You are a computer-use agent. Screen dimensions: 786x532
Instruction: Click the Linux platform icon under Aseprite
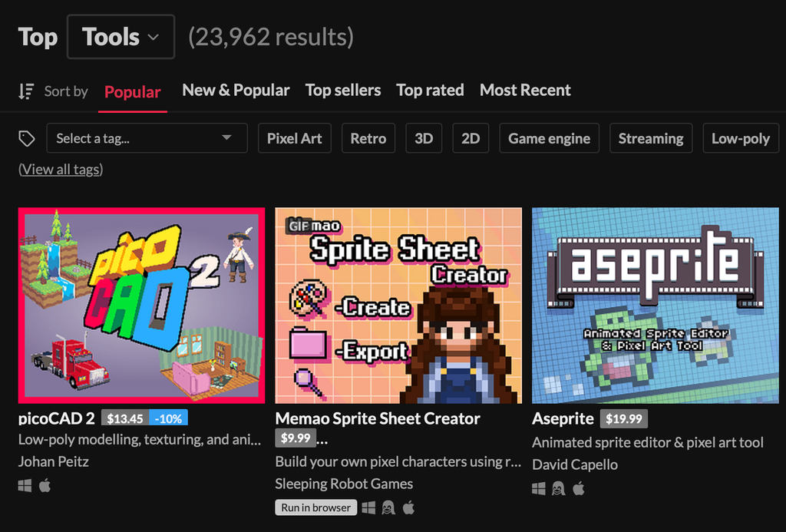559,488
